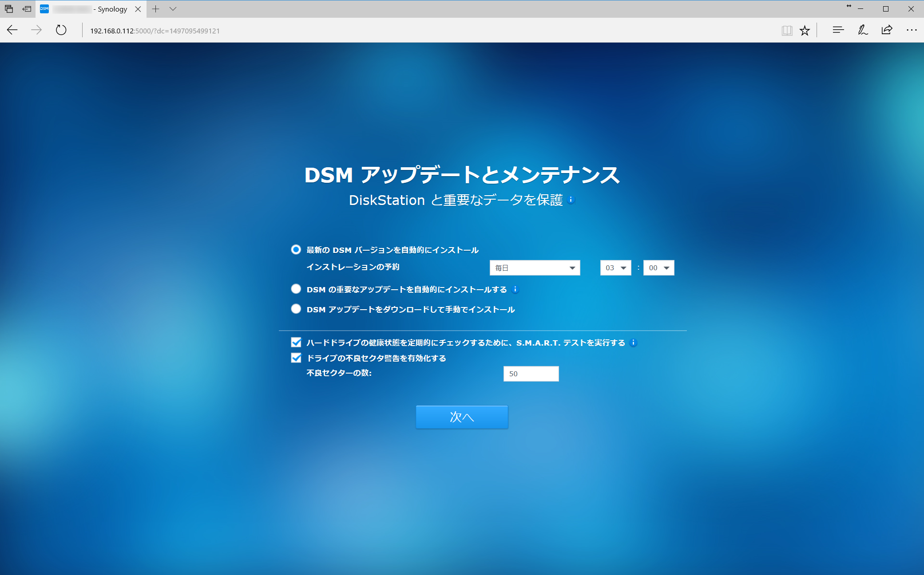The image size is (924, 575).
Task: Click info icon next to S.M.A.R.T. test option
Action: pyautogui.click(x=634, y=343)
